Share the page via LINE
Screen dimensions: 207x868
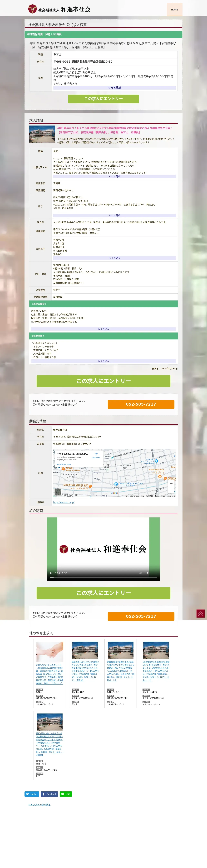tap(66, 794)
